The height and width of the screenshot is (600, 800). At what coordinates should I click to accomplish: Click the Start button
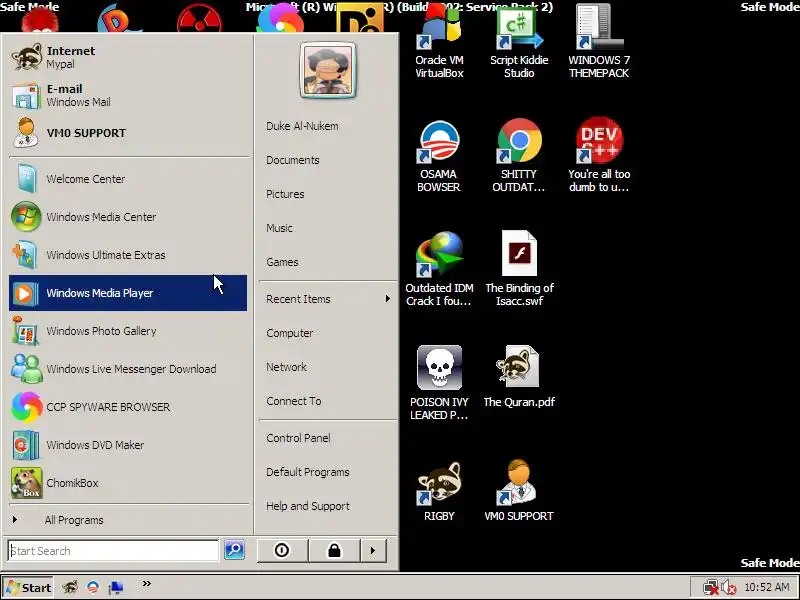29,588
